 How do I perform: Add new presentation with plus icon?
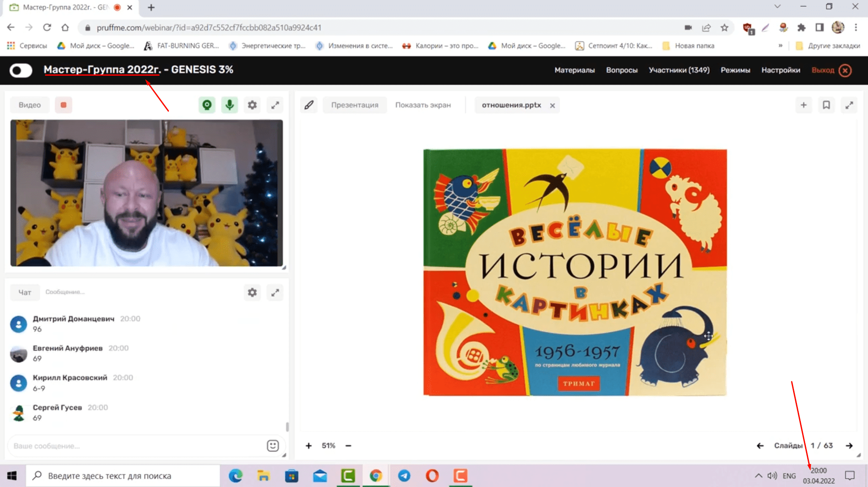803,105
